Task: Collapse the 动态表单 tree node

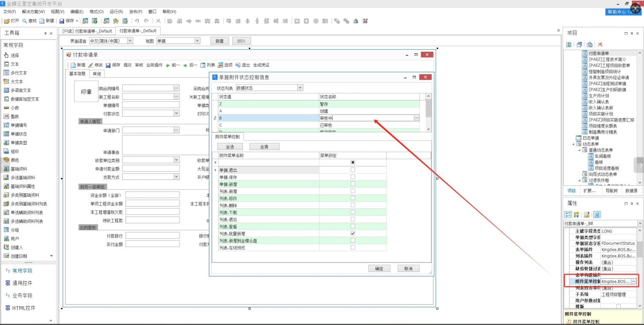Action: coord(573,144)
